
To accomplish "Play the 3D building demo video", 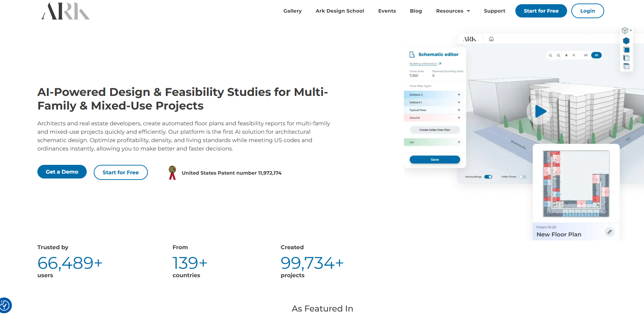I will pyautogui.click(x=540, y=111).
